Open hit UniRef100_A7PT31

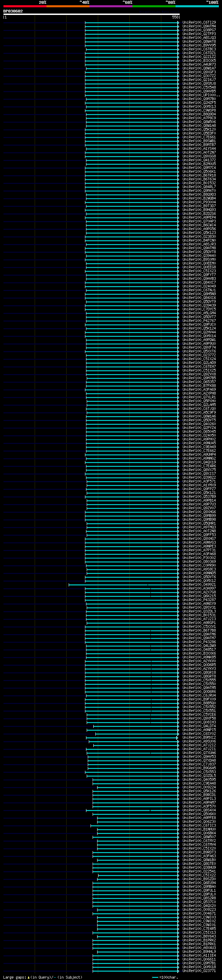pyautogui.click(x=199, y=550)
